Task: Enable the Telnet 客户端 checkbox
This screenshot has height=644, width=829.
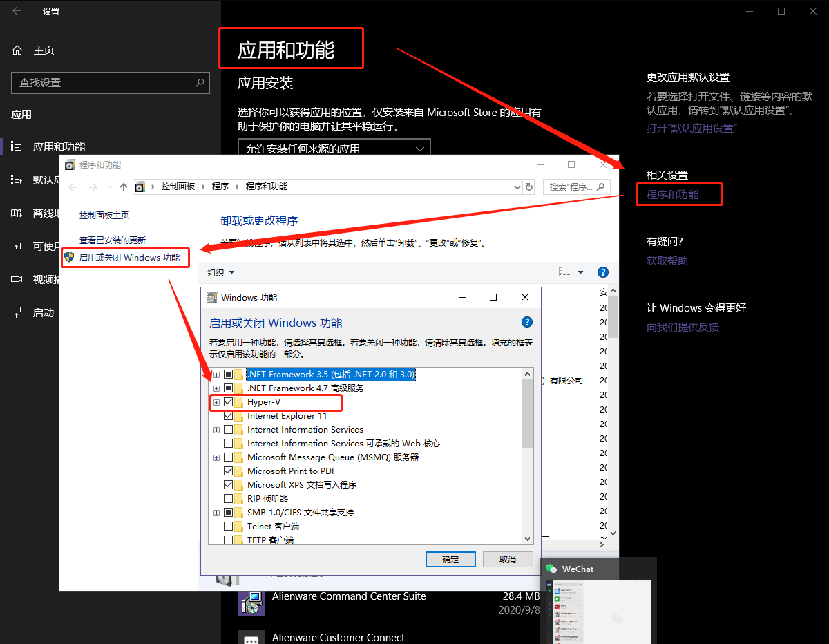Action: [x=227, y=526]
